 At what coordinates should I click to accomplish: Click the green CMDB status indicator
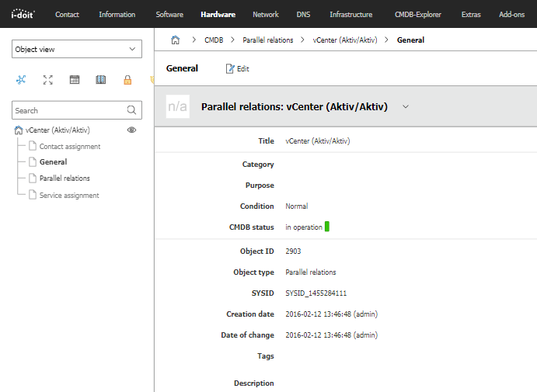[327, 227]
